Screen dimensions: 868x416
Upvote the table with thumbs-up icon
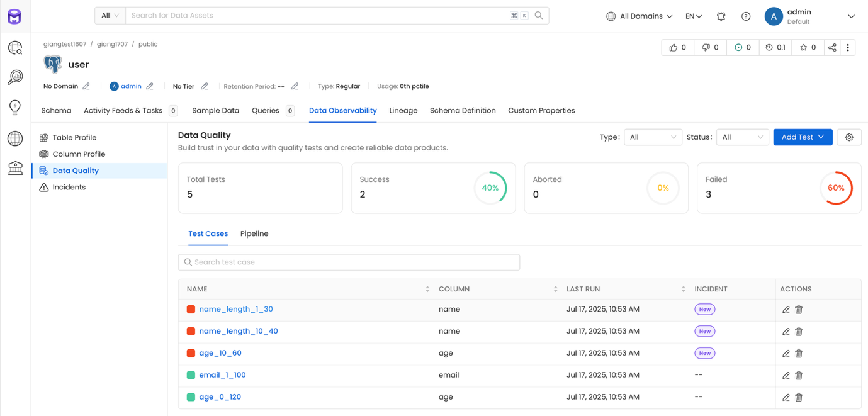click(x=678, y=47)
